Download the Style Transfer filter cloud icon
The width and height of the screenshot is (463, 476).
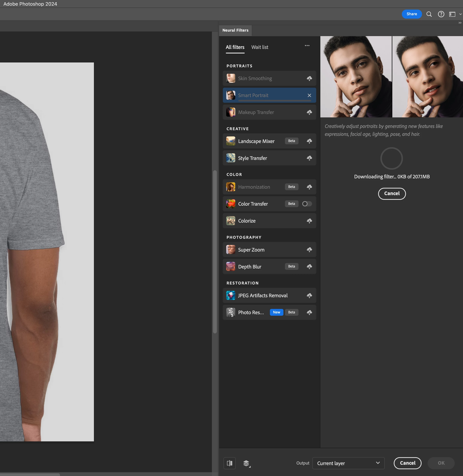(309, 158)
